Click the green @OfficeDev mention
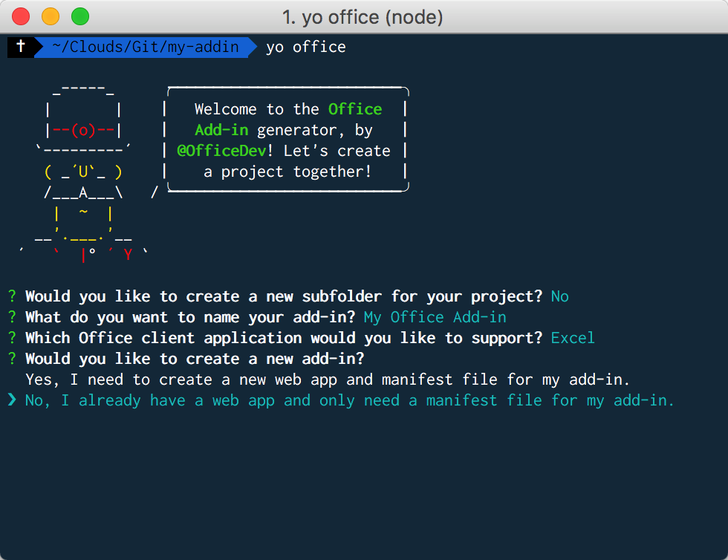The height and width of the screenshot is (560, 728). click(217, 151)
